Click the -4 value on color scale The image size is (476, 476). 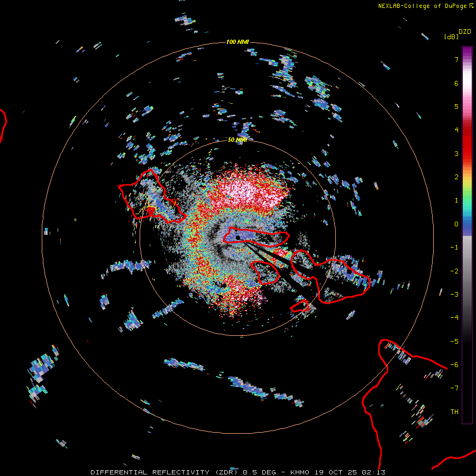(x=454, y=318)
